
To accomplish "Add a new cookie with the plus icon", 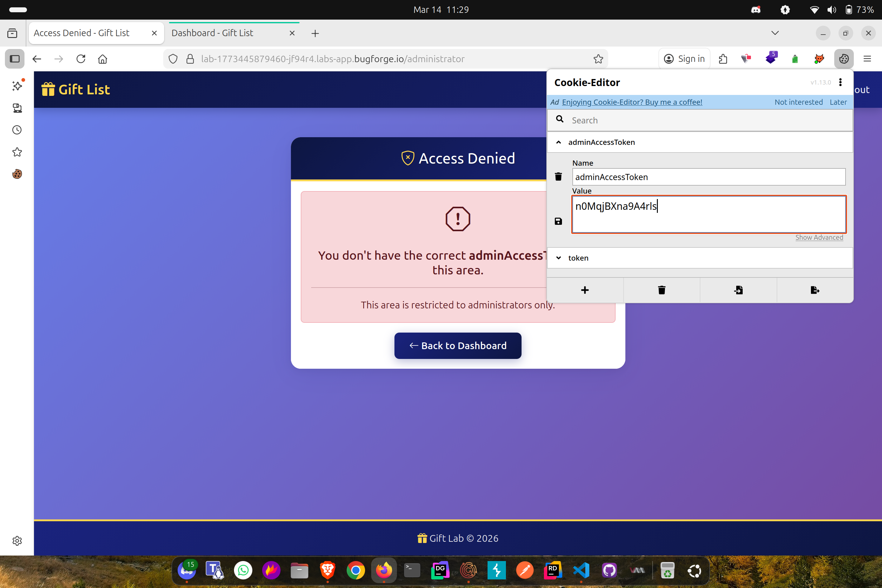I will pyautogui.click(x=585, y=290).
